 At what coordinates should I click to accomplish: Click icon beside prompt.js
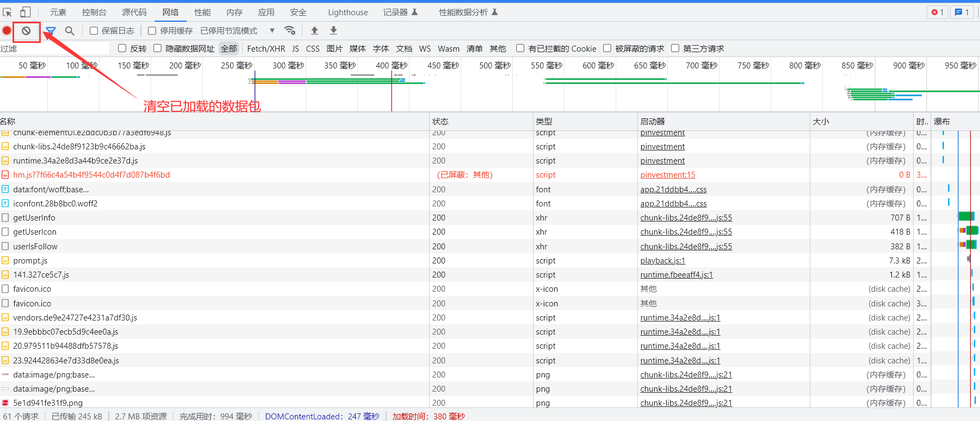tap(5, 260)
